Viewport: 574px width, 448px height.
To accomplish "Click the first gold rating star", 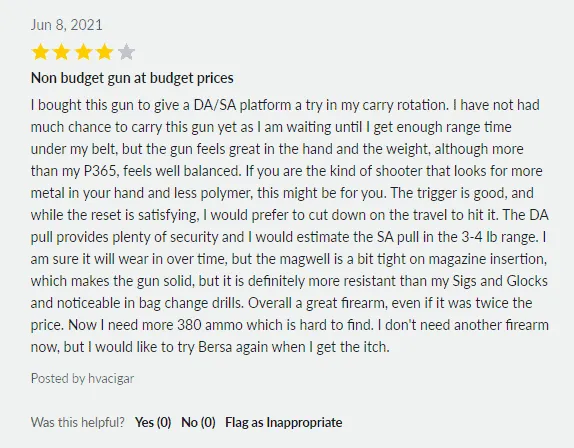I will click(40, 52).
